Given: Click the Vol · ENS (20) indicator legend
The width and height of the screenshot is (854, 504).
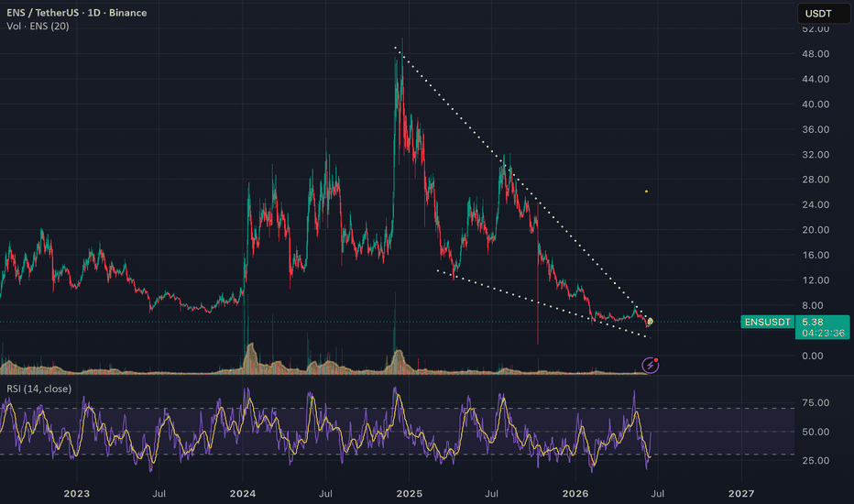Looking at the screenshot, I should click(38, 27).
